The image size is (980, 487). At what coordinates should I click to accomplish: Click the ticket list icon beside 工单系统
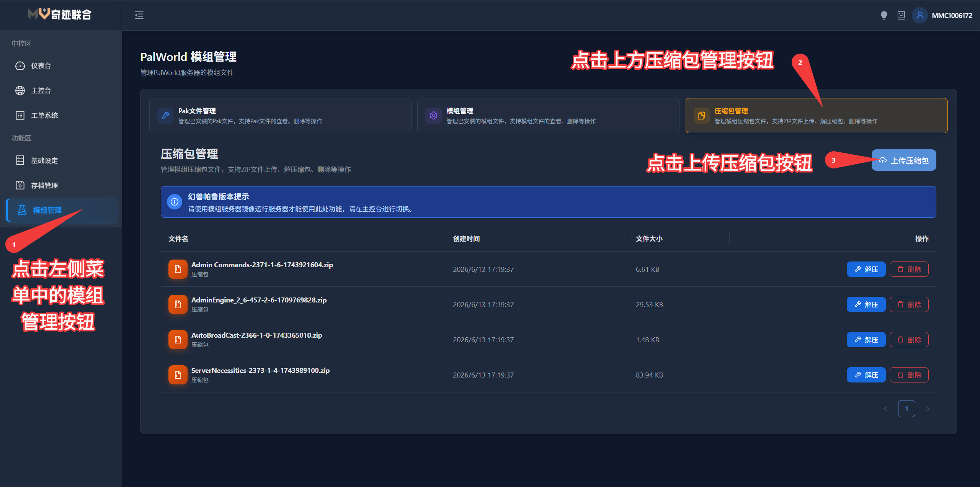[x=20, y=116]
